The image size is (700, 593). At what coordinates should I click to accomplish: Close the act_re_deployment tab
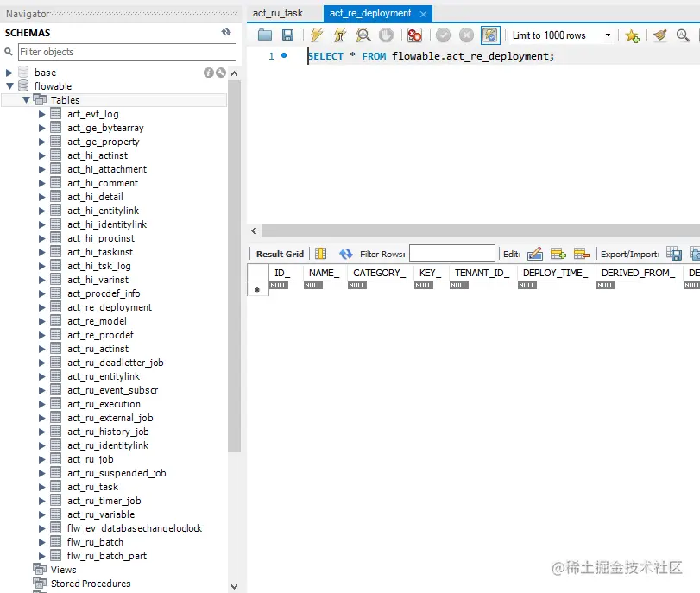point(422,13)
